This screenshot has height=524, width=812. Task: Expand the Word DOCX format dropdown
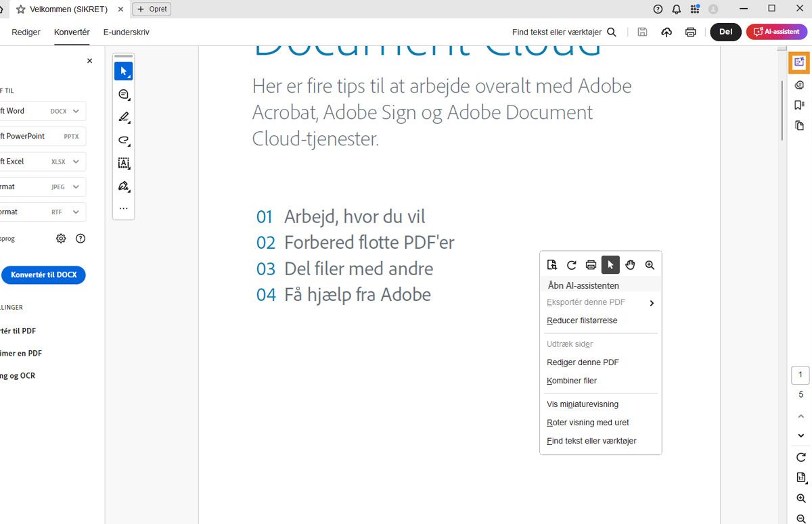point(76,111)
